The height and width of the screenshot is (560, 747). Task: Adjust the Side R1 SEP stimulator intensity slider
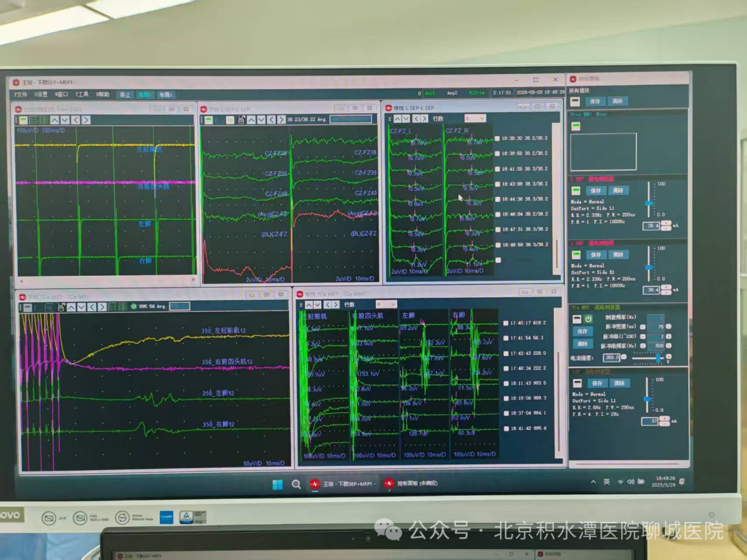(648, 268)
